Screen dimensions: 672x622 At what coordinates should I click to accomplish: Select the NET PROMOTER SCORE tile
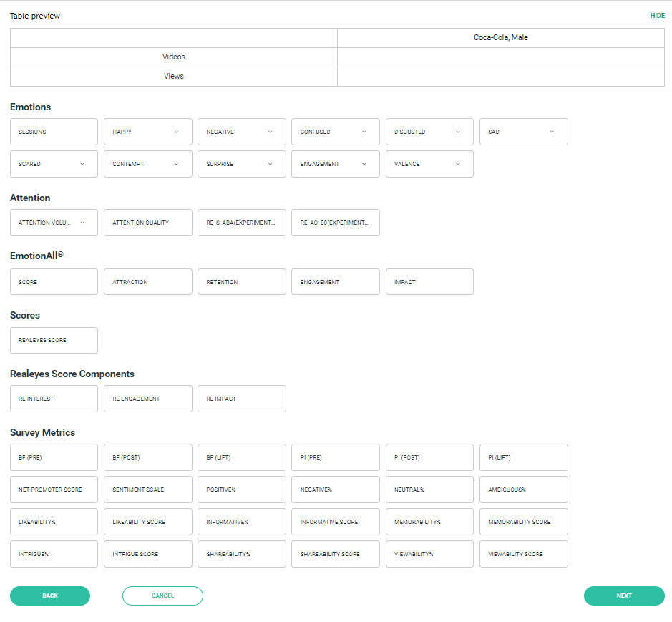coord(54,490)
